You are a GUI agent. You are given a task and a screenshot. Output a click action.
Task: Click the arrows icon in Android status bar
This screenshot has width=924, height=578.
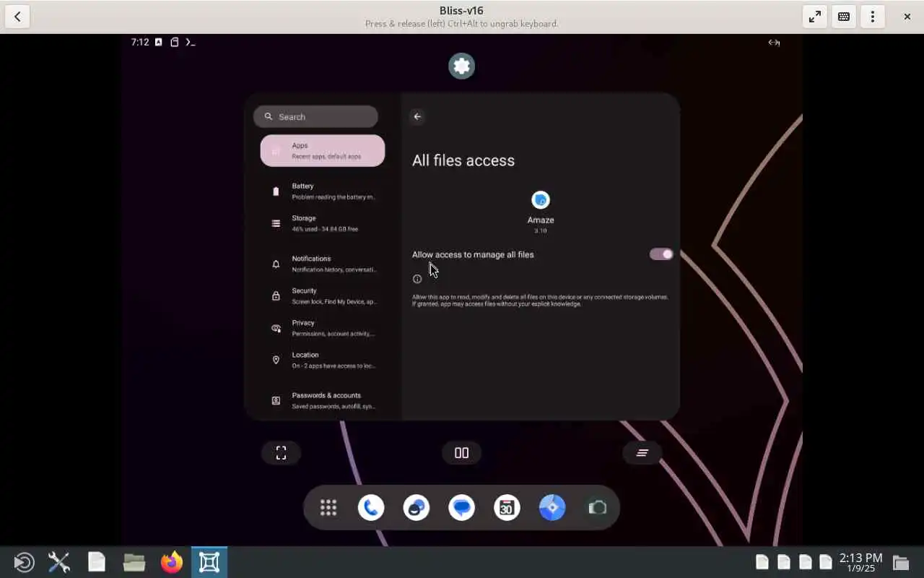click(774, 43)
